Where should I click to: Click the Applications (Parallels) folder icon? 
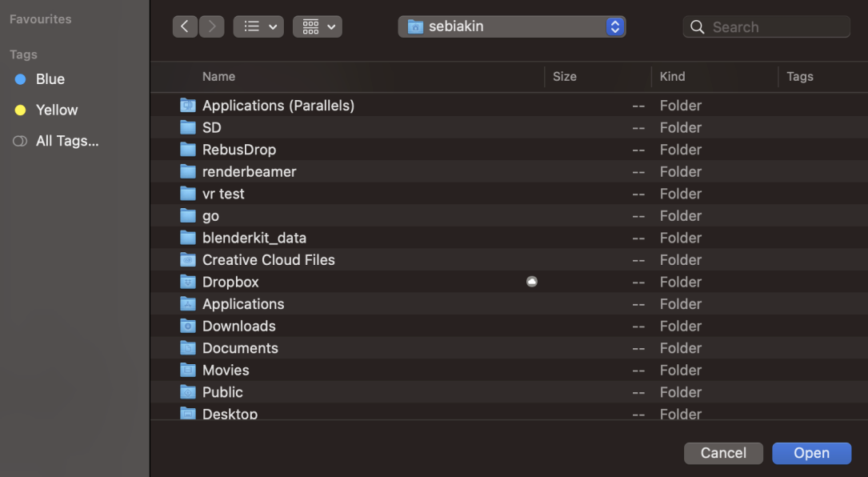click(188, 106)
